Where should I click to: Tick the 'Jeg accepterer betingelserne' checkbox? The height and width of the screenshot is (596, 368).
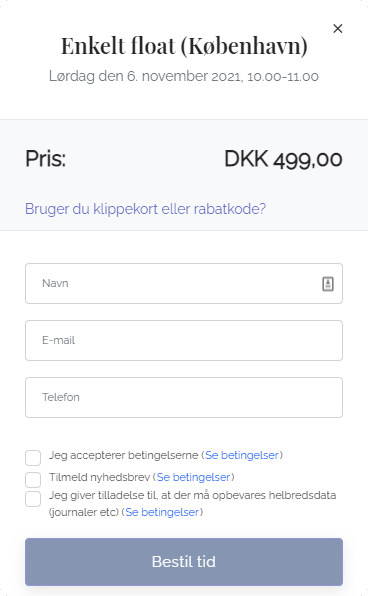(x=33, y=458)
